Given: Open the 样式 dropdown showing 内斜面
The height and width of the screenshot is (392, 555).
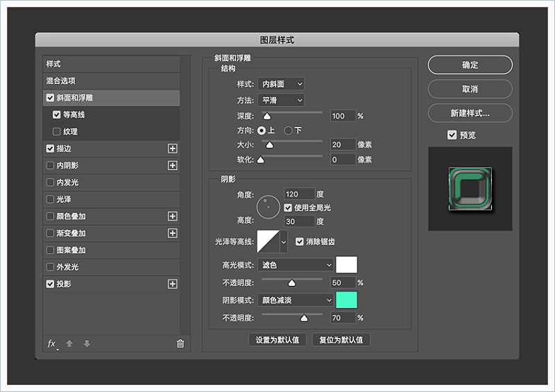Looking at the screenshot, I should coord(281,84).
